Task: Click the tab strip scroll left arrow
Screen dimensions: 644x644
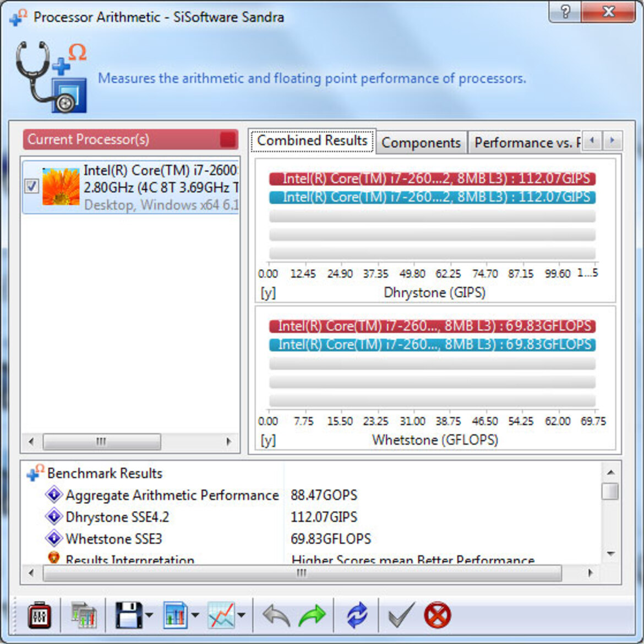Action: pyautogui.click(x=592, y=140)
